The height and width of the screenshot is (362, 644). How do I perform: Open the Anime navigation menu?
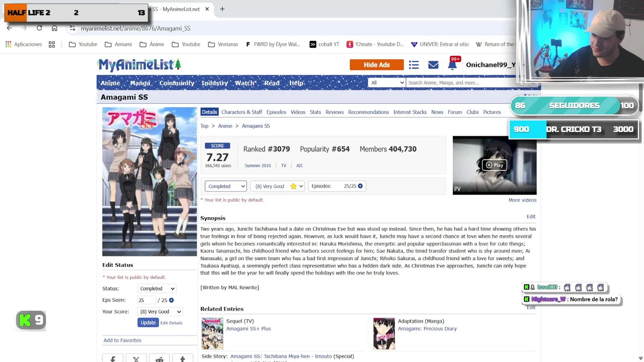pyautogui.click(x=110, y=83)
